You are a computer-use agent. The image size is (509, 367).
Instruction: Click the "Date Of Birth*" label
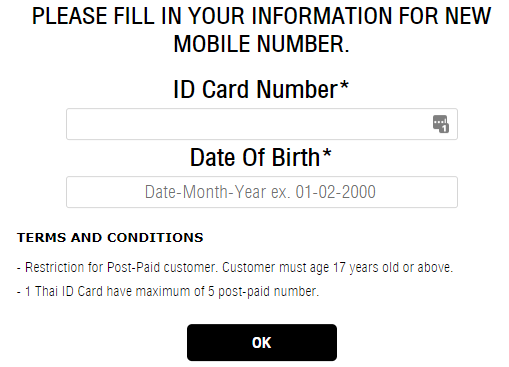pyautogui.click(x=261, y=157)
